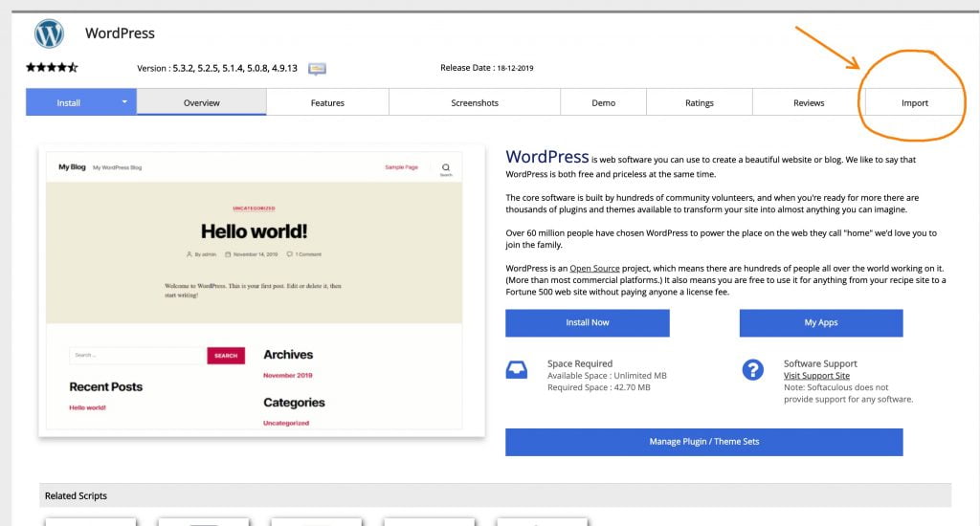Click the November 2019 archive link in preview
Viewport: 980px width, 526px height.
coord(287,376)
